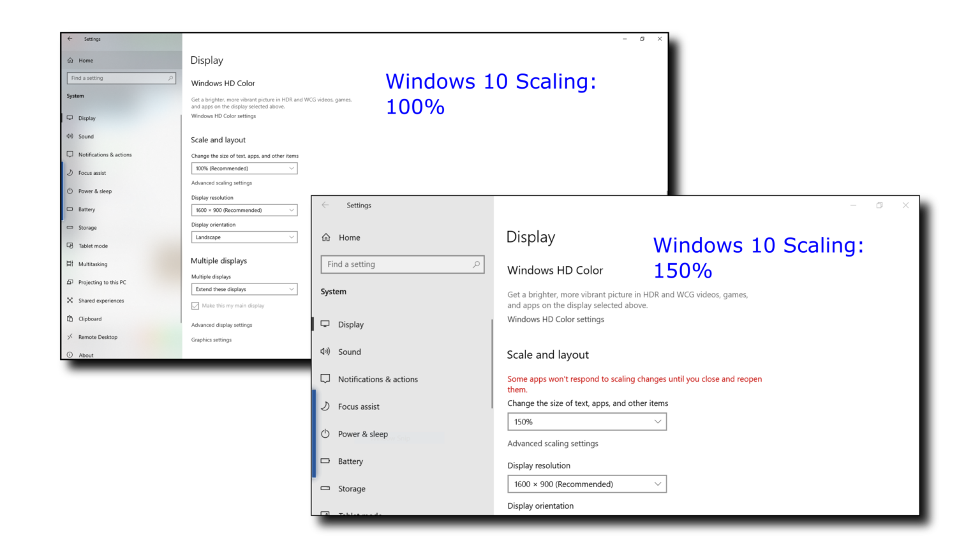Open Battery settings from the sidebar

pyautogui.click(x=350, y=461)
